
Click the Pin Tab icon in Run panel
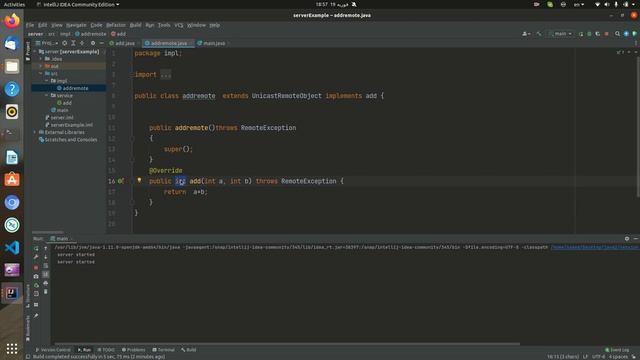click(x=36, y=316)
